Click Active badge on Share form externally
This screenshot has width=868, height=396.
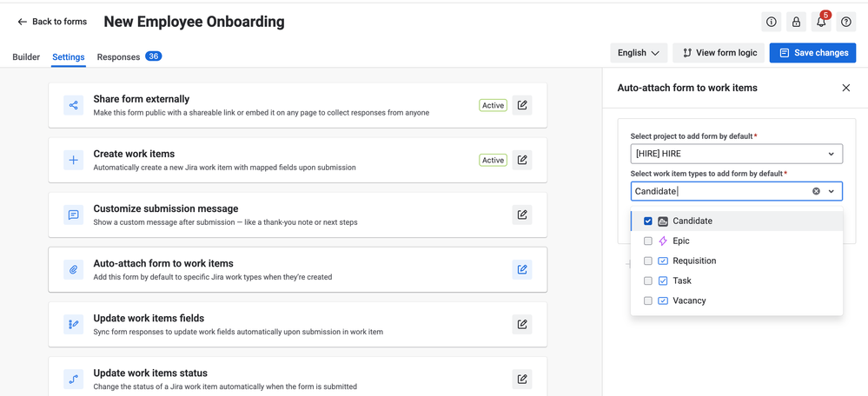point(493,105)
